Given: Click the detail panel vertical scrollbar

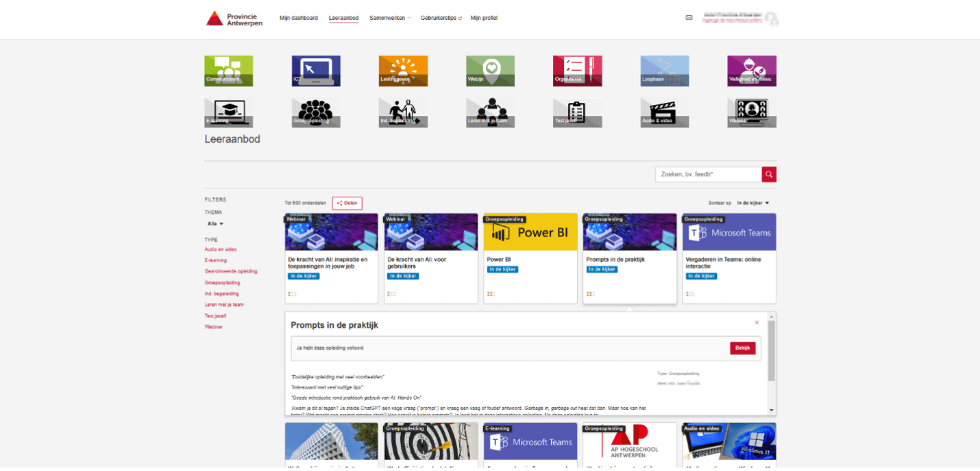Looking at the screenshot, I should click(x=772, y=351).
